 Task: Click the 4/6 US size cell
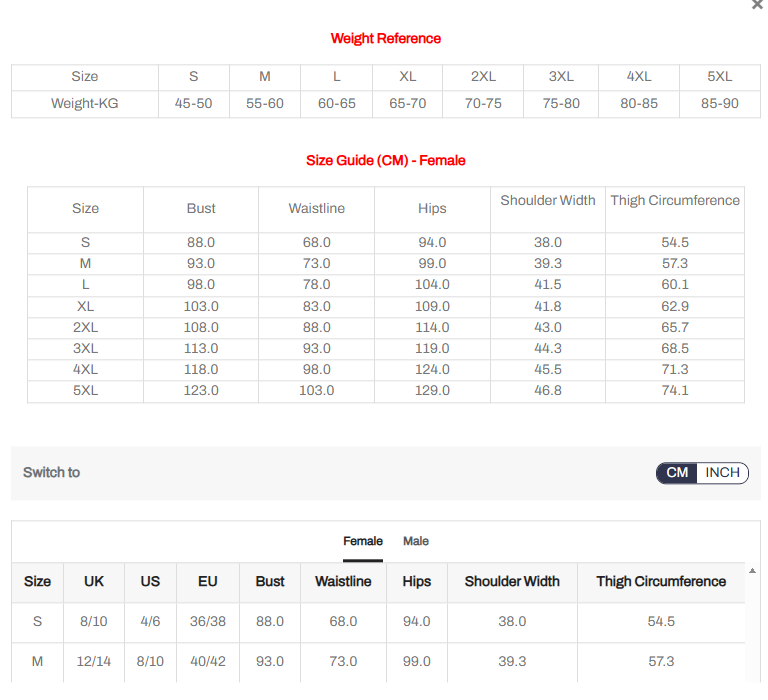point(150,621)
